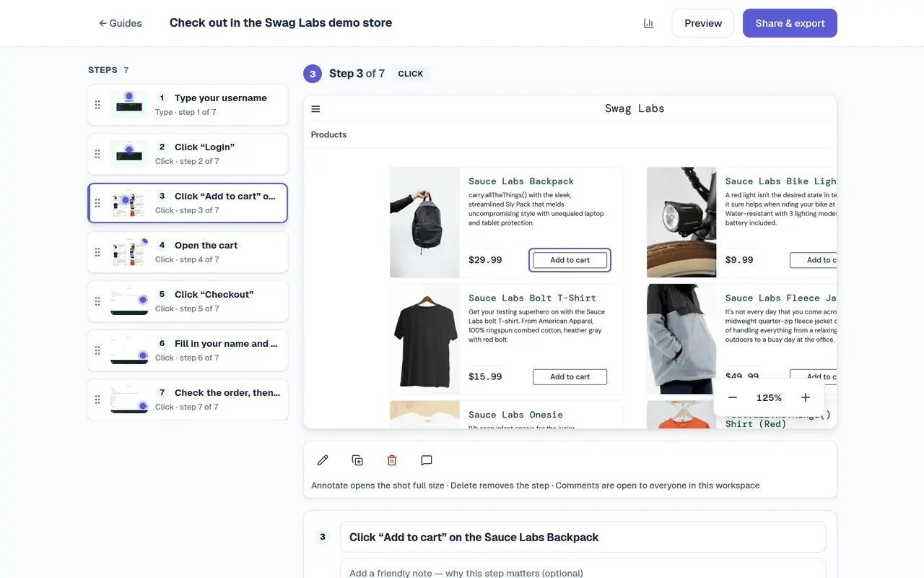The width and height of the screenshot is (924, 578).
Task: Select step 2 Click "Login"
Action: (x=188, y=154)
